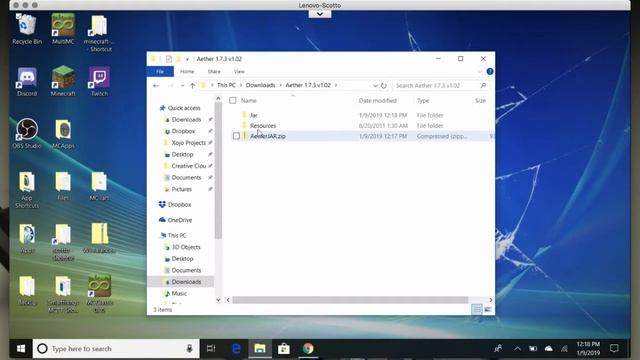Open the Home ribbon tab
The width and height of the screenshot is (640, 360).
tap(187, 71)
